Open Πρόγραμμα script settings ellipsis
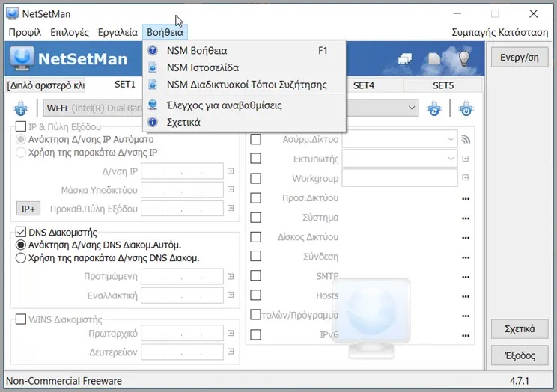Image resolution: width=557 pixels, height=392 pixels. point(466,316)
